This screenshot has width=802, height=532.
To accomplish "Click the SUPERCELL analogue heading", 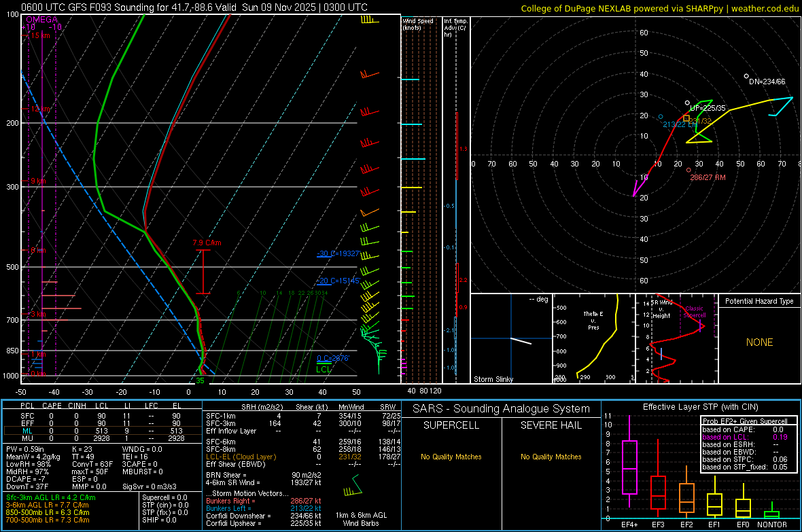I will (451, 425).
